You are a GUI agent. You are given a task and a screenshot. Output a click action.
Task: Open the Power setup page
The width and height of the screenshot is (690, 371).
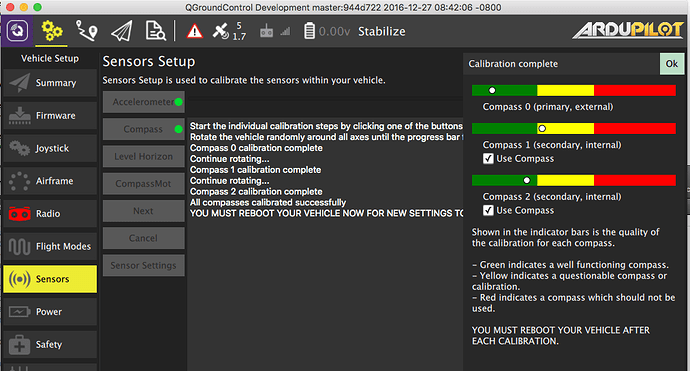pyautogui.click(x=50, y=312)
